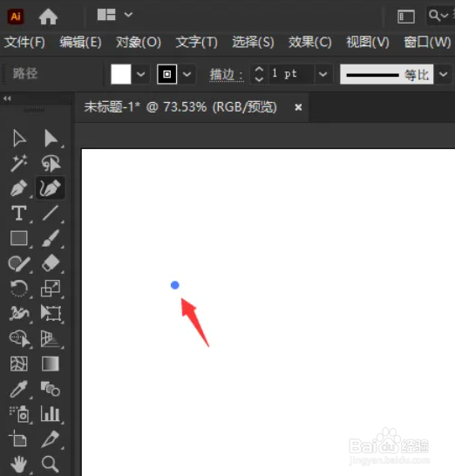Select the Selection tool (black outline arrow)
This screenshot has width=455, height=476.
19,139
